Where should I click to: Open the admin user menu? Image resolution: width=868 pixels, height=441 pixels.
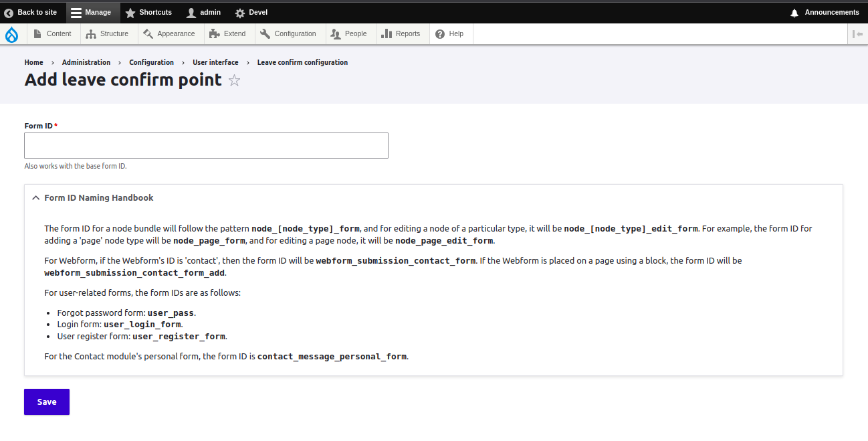pos(203,12)
